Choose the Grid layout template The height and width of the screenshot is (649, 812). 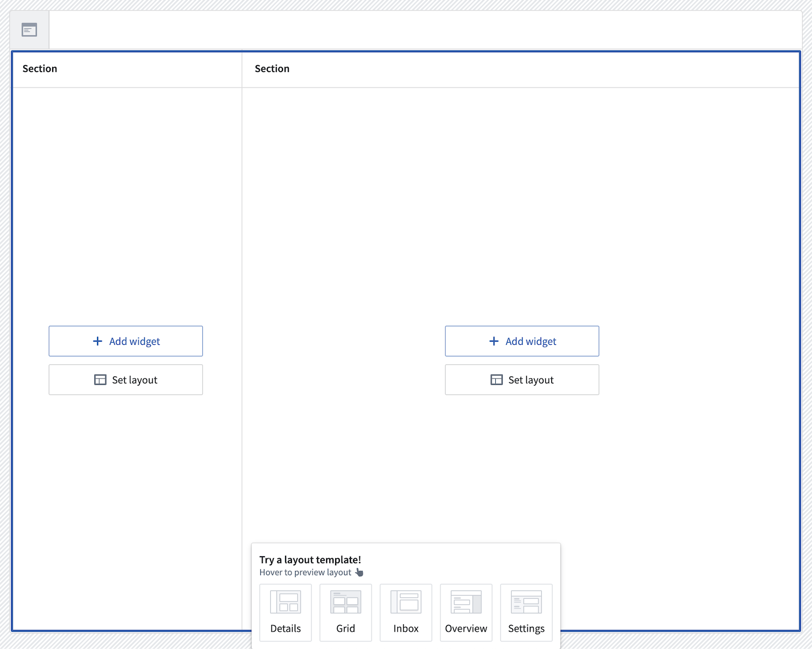point(346,613)
